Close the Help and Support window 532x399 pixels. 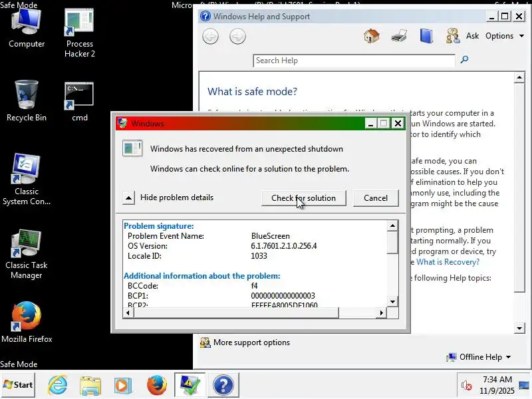point(519,16)
